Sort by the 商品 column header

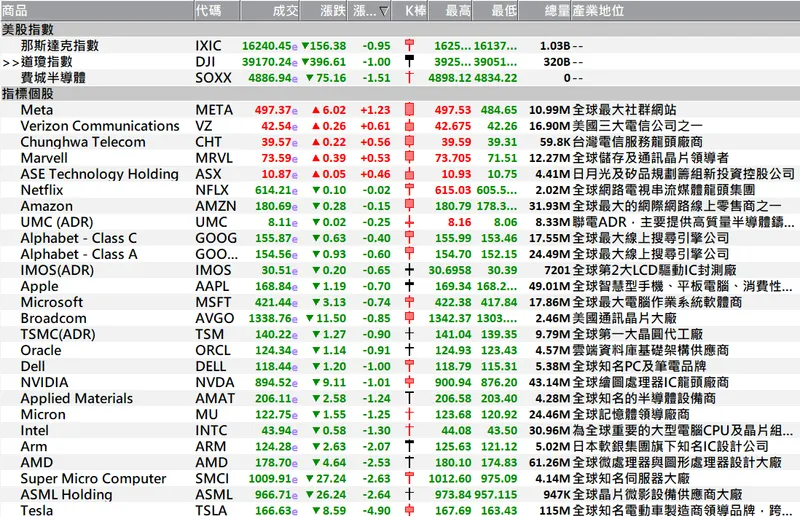[97, 11]
